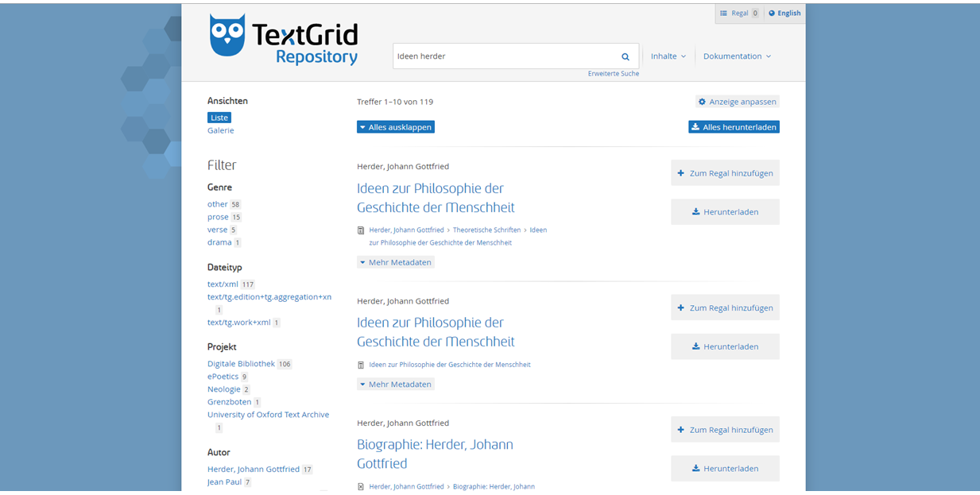Click inside the search field
This screenshot has height=495, width=980.
(493, 56)
